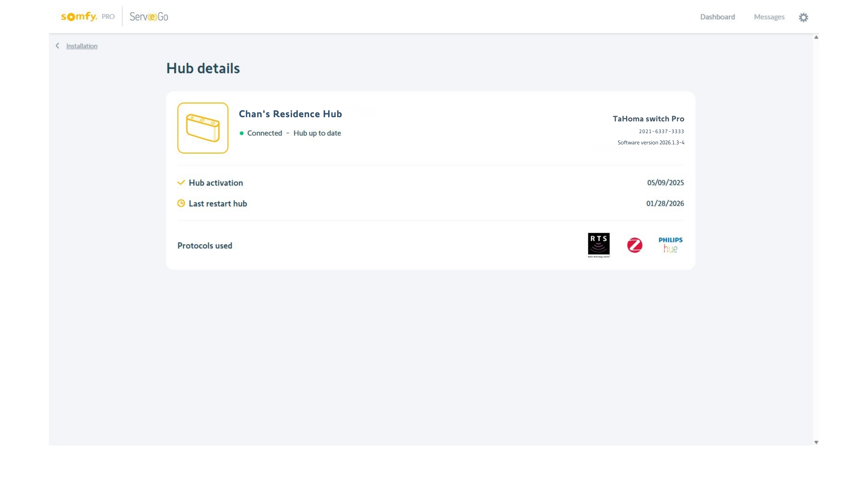Image resolution: width=868 pixels, height=488 pixels.
Task: Click the Serv-e-Go logo
Action: (x=149, y=17)
